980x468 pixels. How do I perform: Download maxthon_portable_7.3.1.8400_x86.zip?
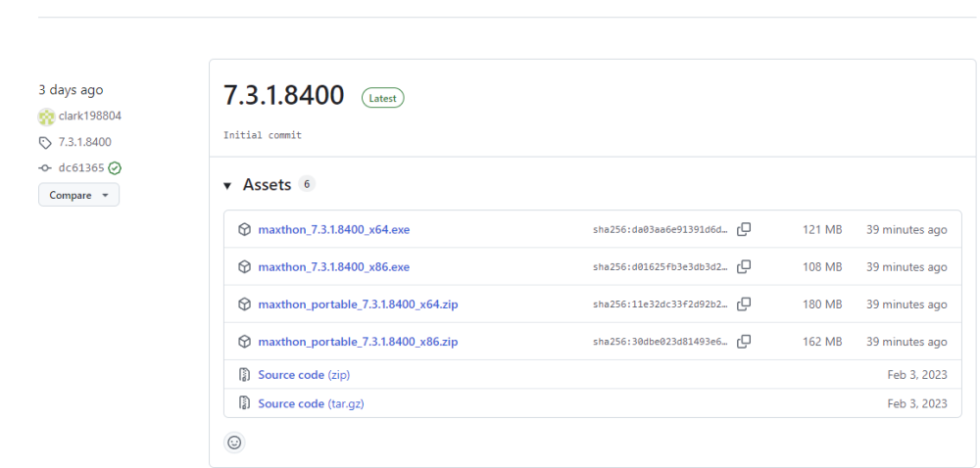tap(358, 342)
